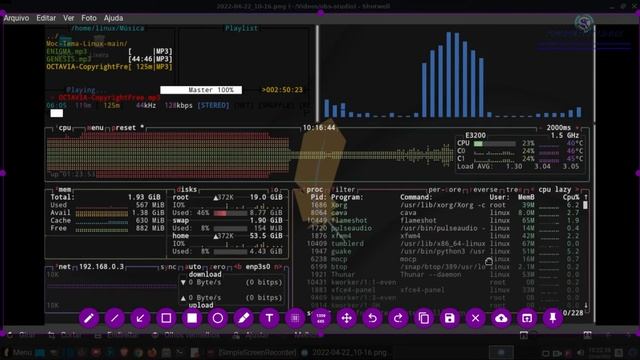Click the left-middle selection handle
This screenshot has height=360, width=640.
tap(2, 173)
